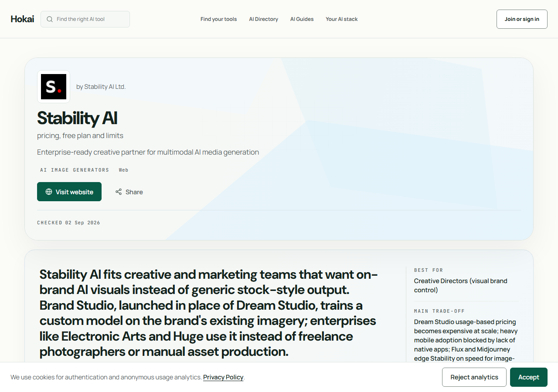Click the Stability AI heading

[x=77, y=118]
